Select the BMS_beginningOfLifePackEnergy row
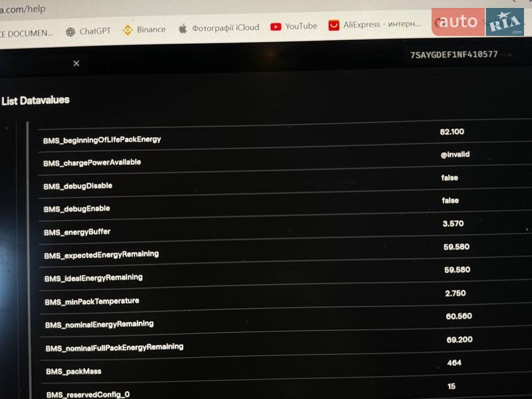 pos(285,137)
